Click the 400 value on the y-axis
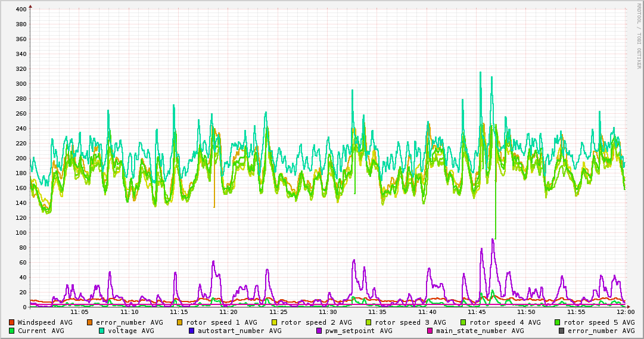Image resolution: width=644 pixels, height=339 pixels. (x=21, y=10)
